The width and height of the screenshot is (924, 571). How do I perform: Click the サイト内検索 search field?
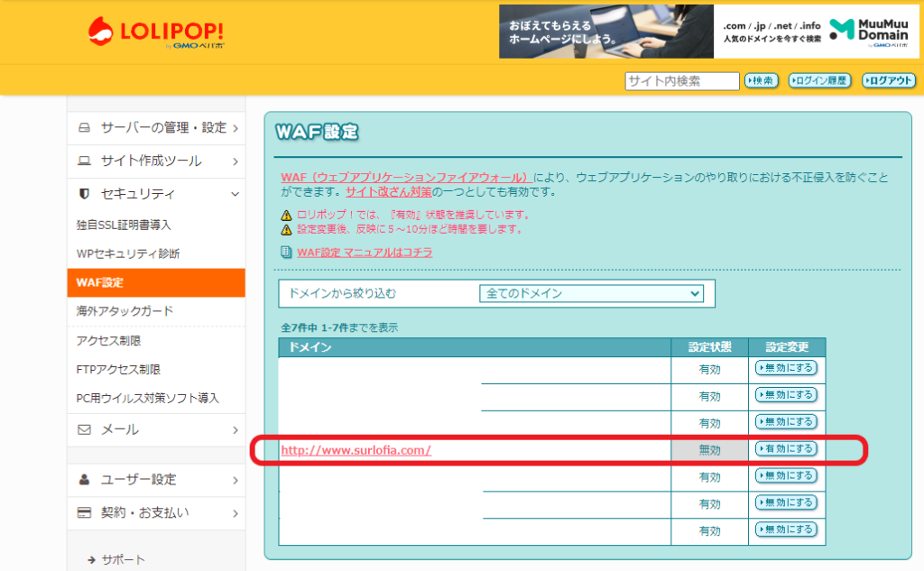click(x=681, y=81)
